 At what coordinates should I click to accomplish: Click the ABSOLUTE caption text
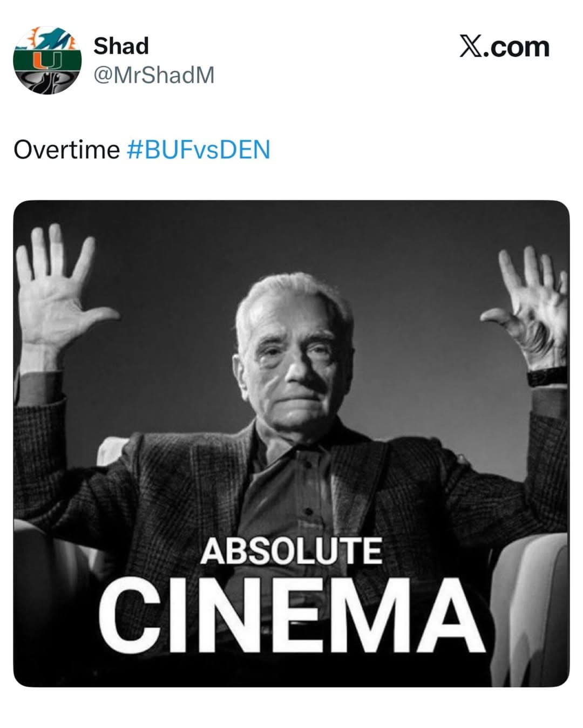click(290, 550)
